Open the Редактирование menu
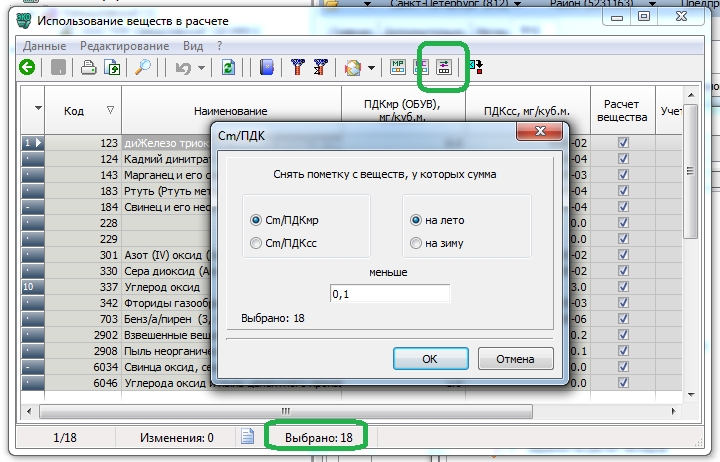 125,46
